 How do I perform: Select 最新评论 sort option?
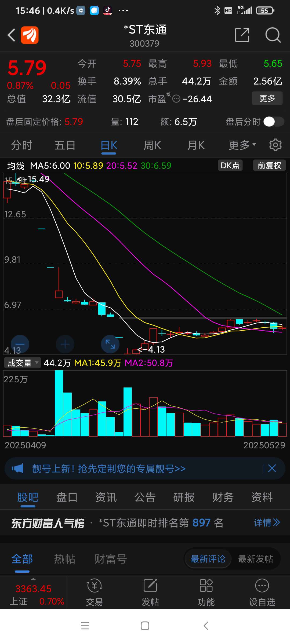[208, 559]
